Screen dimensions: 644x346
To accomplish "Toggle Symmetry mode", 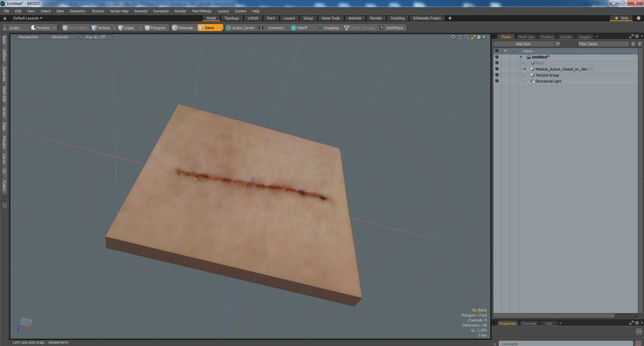I will [x=273, y=28].
